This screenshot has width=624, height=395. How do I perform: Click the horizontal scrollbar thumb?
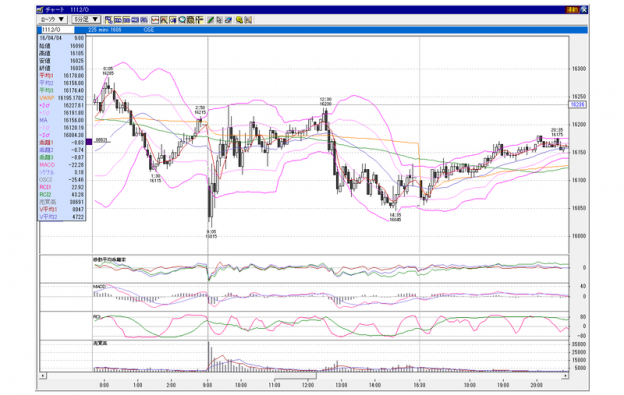pyautogui.click(x=295, y=376)
